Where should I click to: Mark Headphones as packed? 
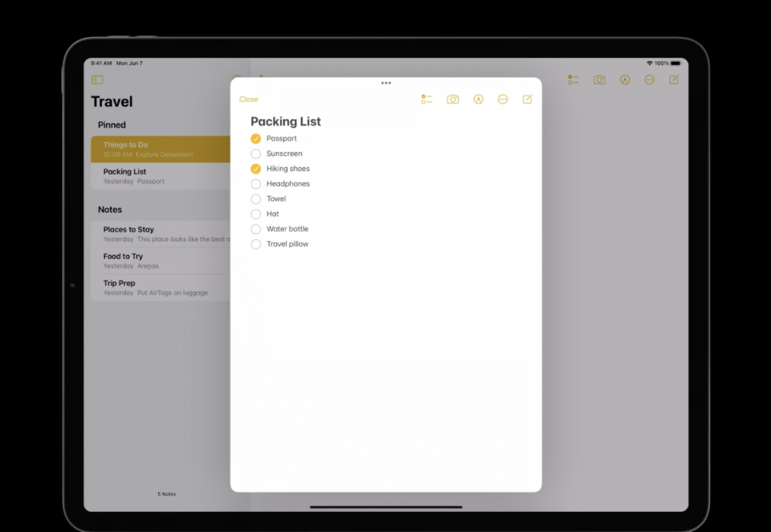tap(256, 184)
